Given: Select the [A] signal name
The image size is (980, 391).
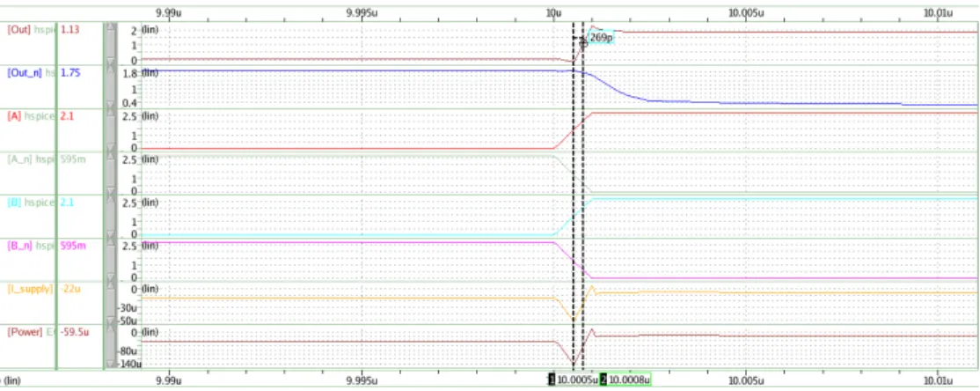Looking at the screenshot, I should click(14, 115).
